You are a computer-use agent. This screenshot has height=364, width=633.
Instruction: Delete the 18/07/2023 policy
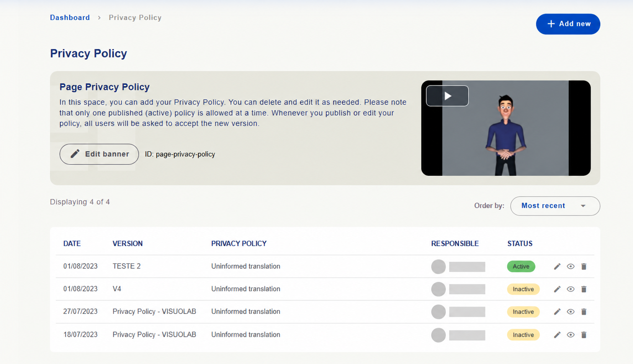coord(584,335)
